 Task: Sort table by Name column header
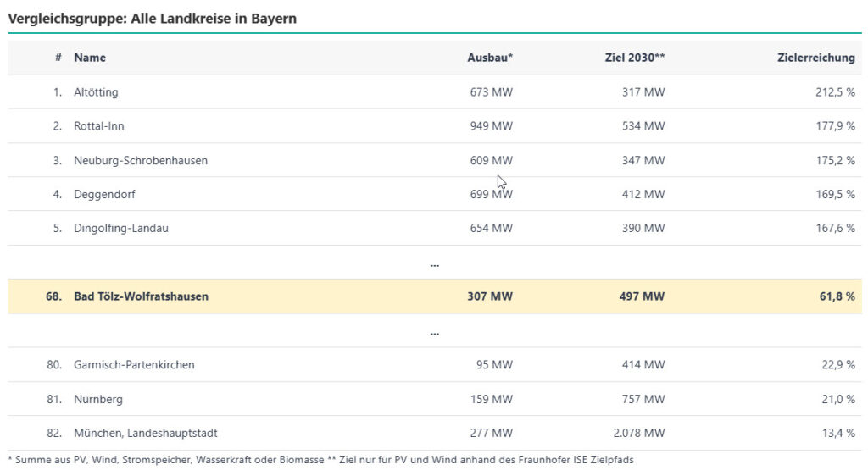(90, 58)
